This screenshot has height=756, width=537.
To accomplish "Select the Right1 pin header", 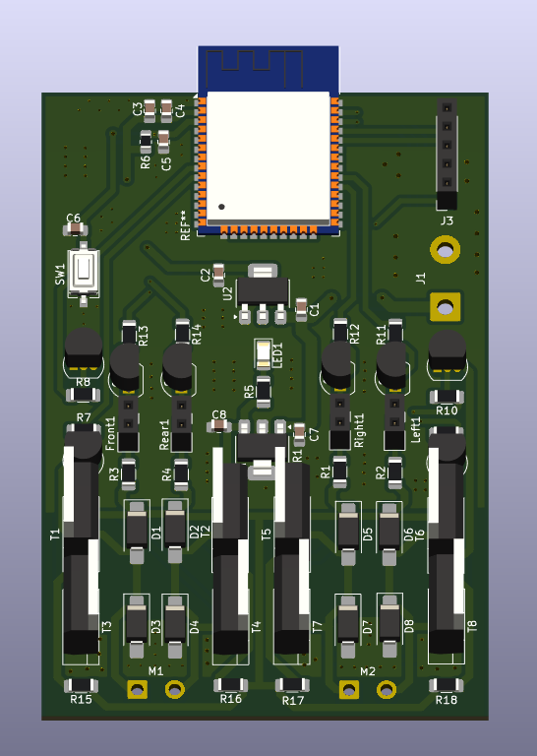I will point(340,422).
